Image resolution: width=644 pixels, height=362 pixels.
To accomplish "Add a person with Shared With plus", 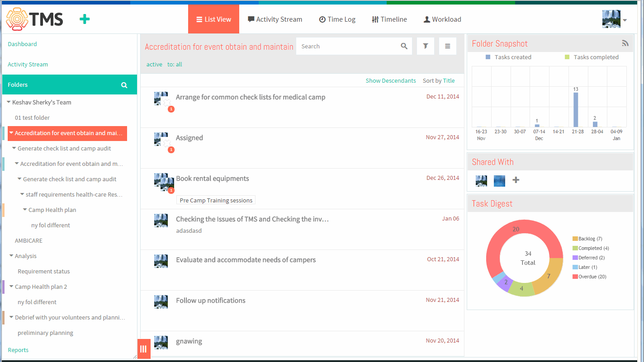I will pos(516,180).
